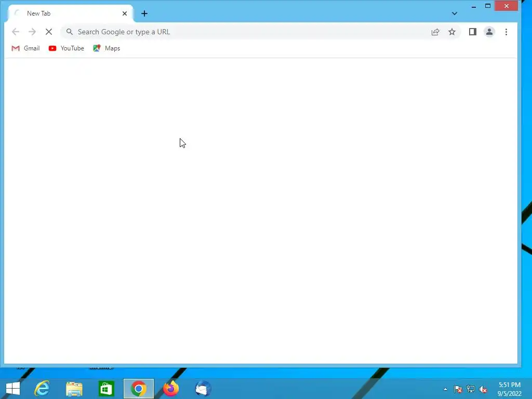Launch Internet Explorer from taskbar
Viewport: 532px width, 399px height.
coord(42,389)
